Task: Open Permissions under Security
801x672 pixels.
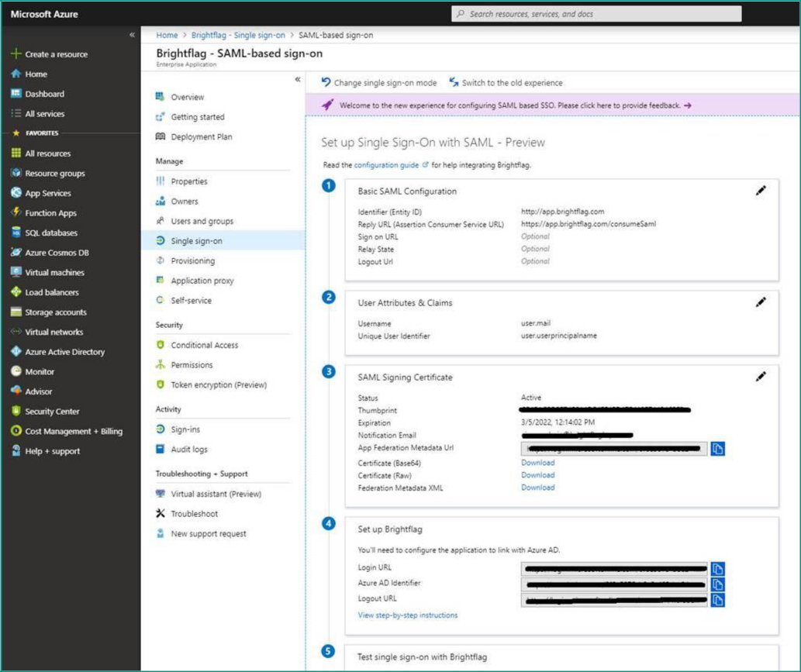Action: [192, 364]
